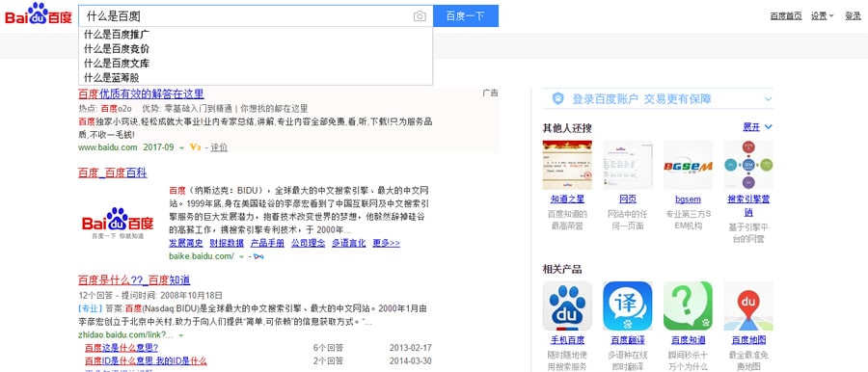Click 2014-03-30 date text

click(410, 361)
